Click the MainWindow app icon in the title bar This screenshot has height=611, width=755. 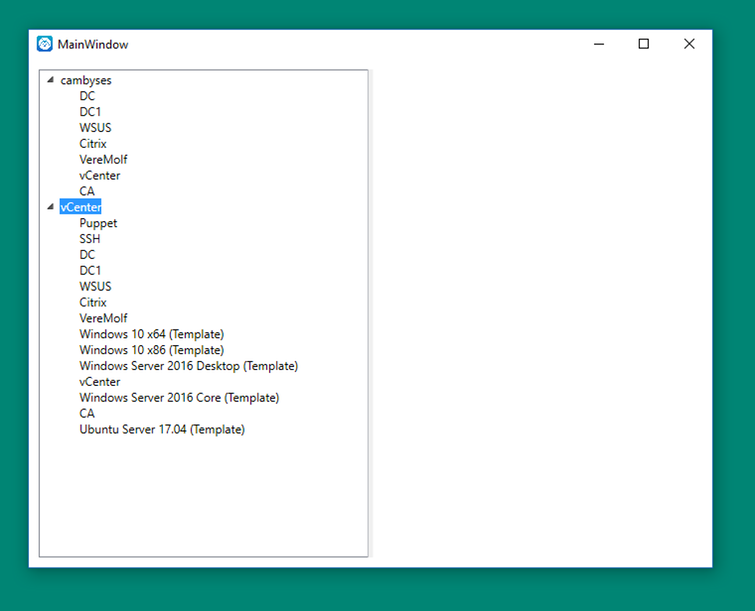click(45, 44)
